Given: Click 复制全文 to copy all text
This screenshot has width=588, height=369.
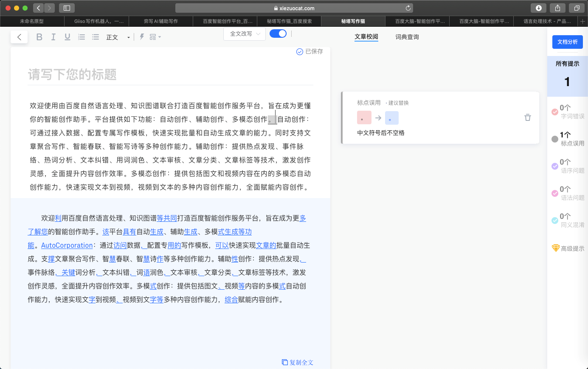Looking at the screenshot, I should [x=298, y=362].
